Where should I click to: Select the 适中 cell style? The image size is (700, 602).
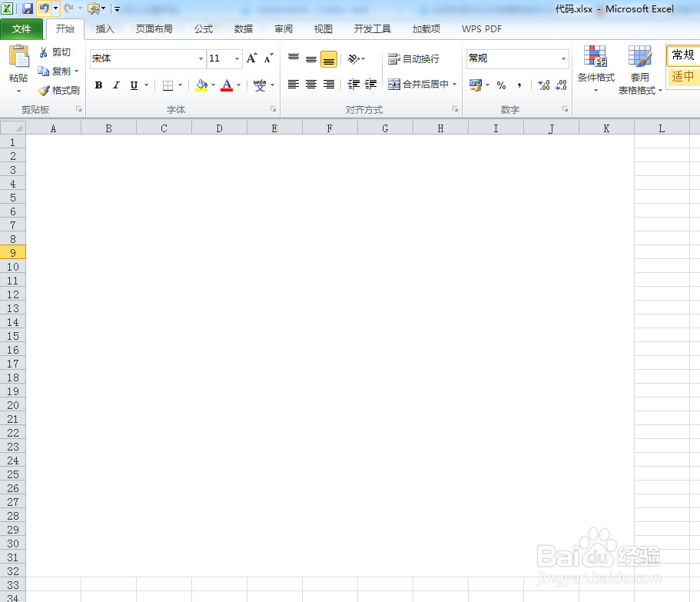click(683, 76)
